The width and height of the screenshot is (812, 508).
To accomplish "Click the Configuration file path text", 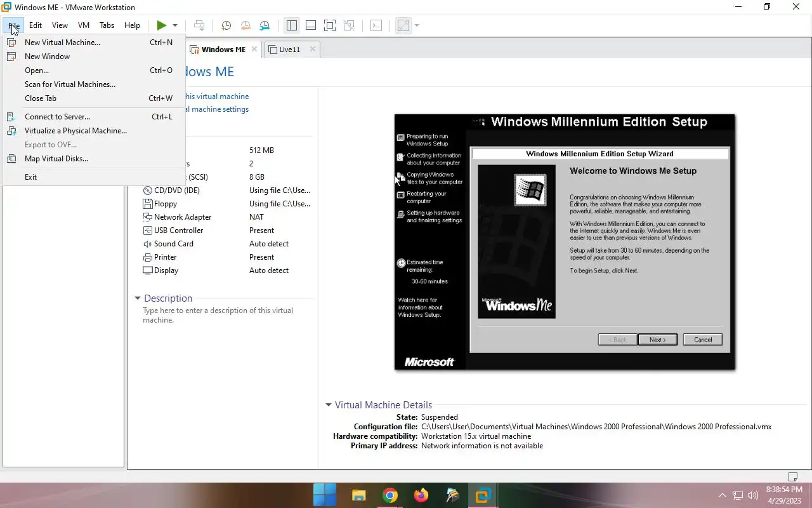I will point(596,427).
